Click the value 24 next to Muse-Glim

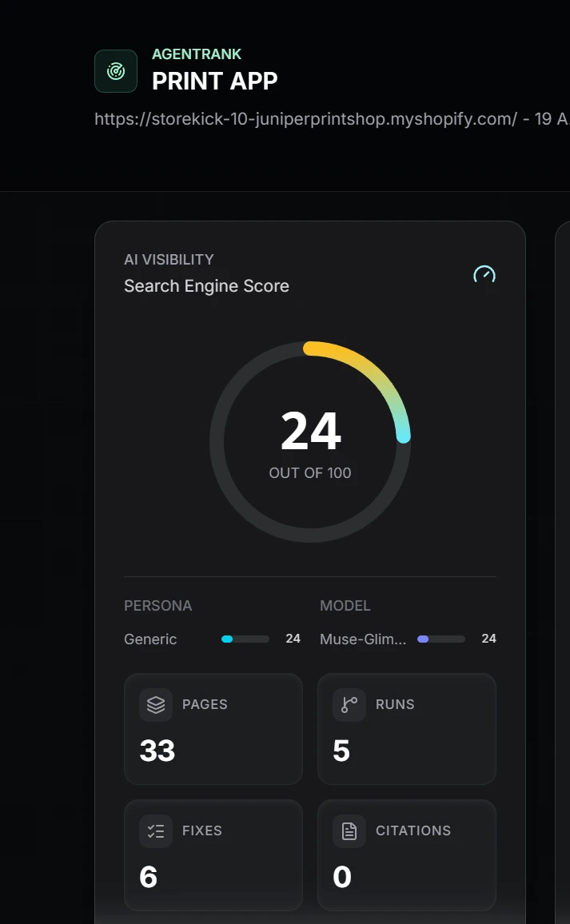point(488,639)
